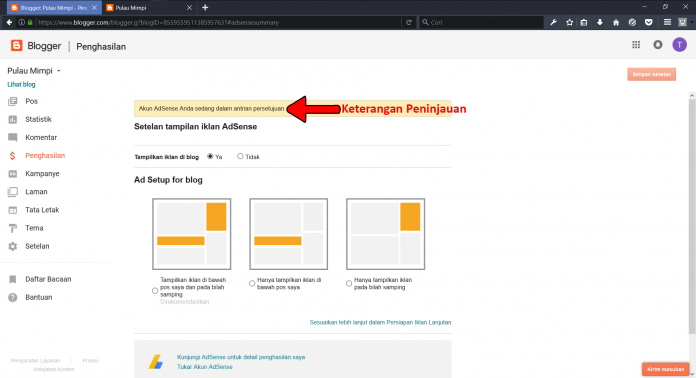The image size is (696, 378).
Task: Click the Kampanye sidebar icon
Action: coord(13,174)
